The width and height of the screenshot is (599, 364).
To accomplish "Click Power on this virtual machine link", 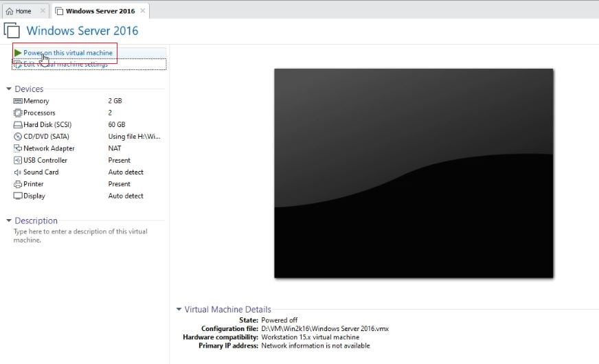I will pos(68,53).
